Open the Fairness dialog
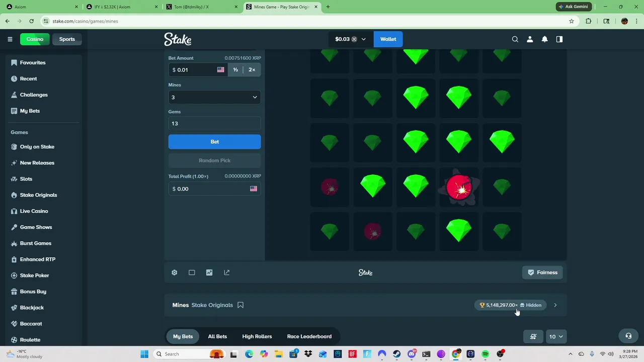 (x=542, y=273)
